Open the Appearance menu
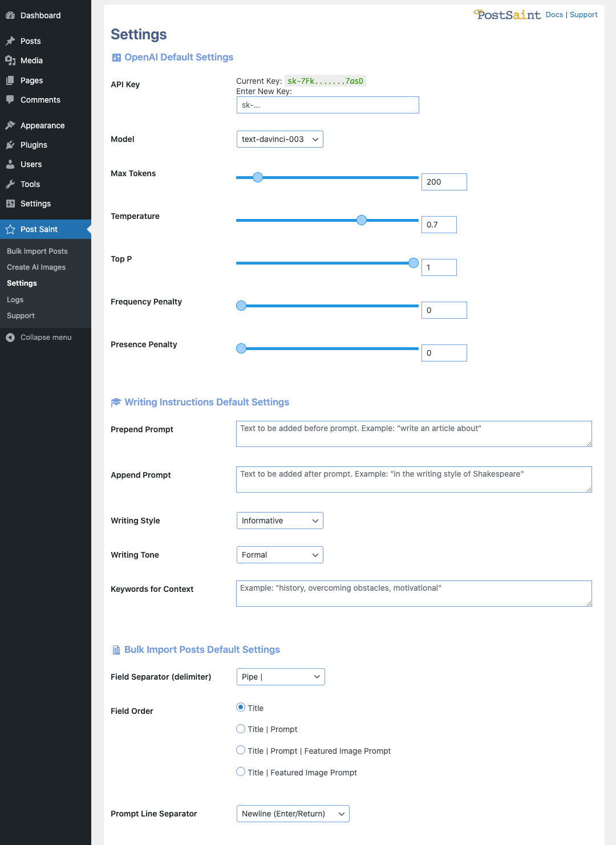This screenshot has width=616, height=845. (x=46, y=125)
